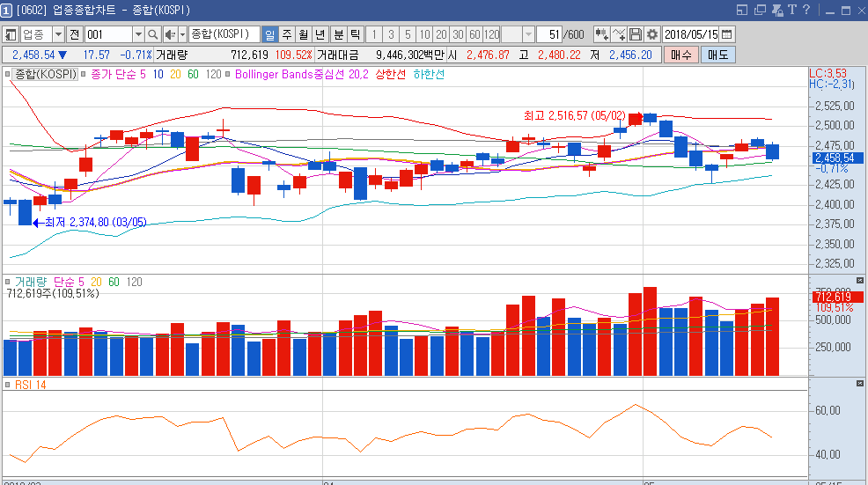Open chart settings gear icon
Viewport: 868px width, 485px height.
[x=652, y=34]
